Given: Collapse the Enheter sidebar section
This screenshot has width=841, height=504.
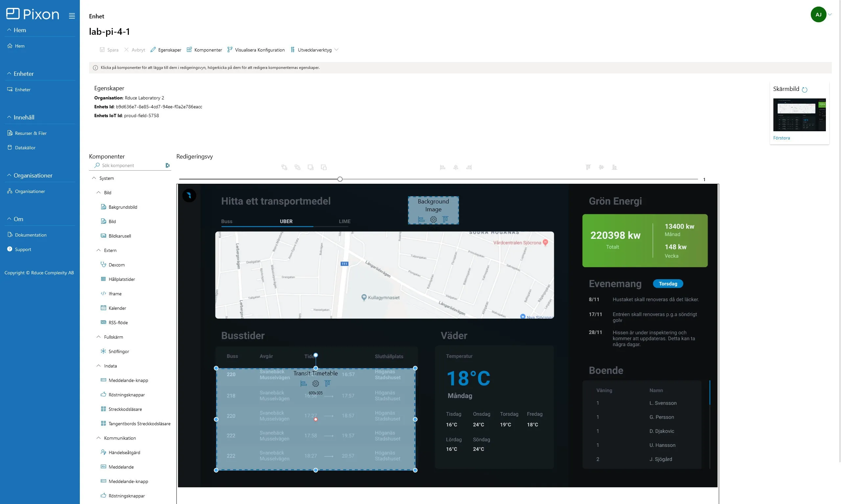Looking at the screenshot, I should [x=9, y=74].
